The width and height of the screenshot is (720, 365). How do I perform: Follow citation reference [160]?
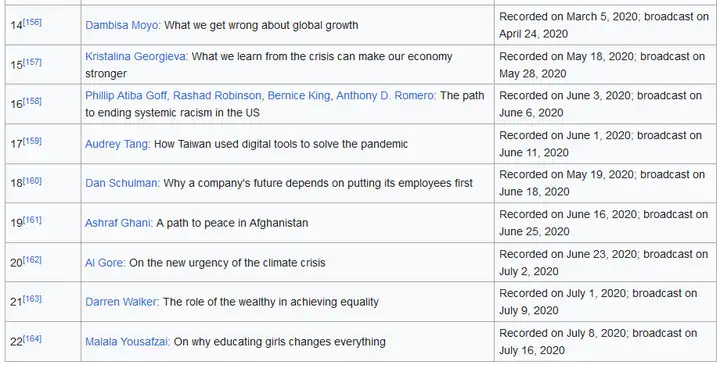(x=32, y=180)
